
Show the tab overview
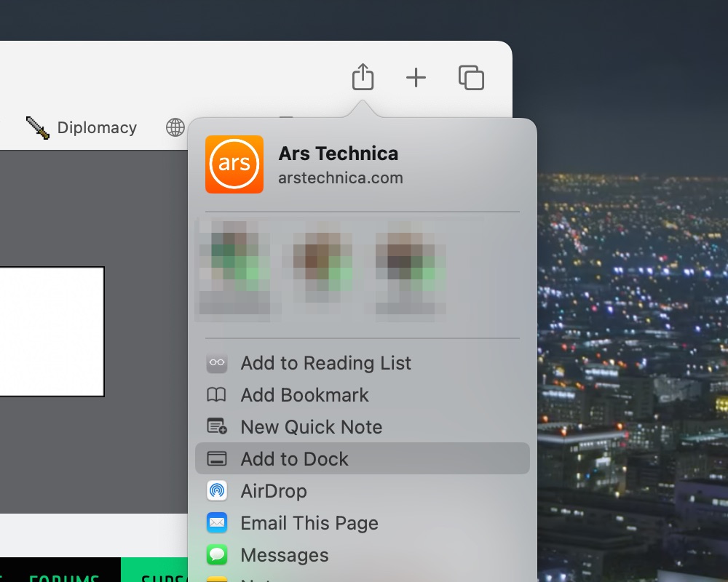click(x=471, y=77)
